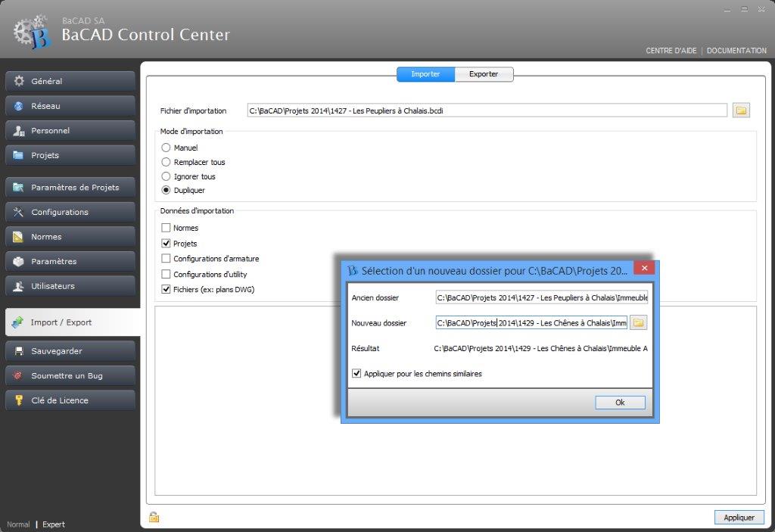Image resolution: width=775 pixels, height=532 pixels.
Task: Click the Nouveau dossier path field
Action: (x=531, y=323)
